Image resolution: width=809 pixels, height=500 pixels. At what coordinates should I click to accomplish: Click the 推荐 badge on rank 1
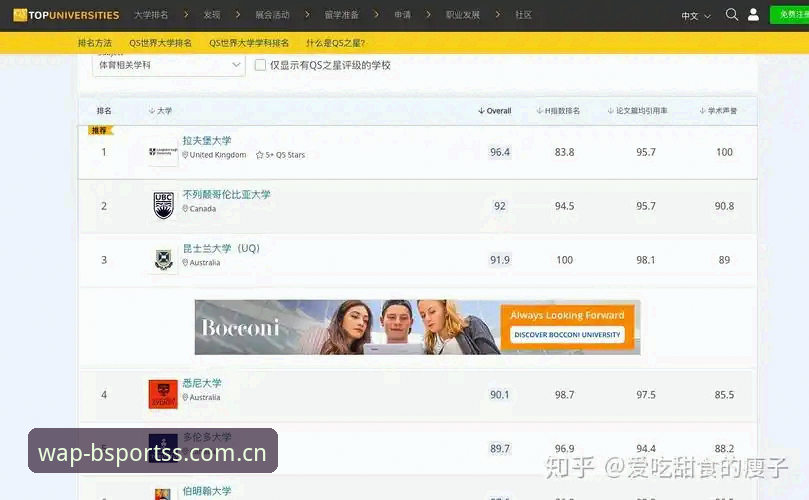pyautogui.click(x=100, y=131)
